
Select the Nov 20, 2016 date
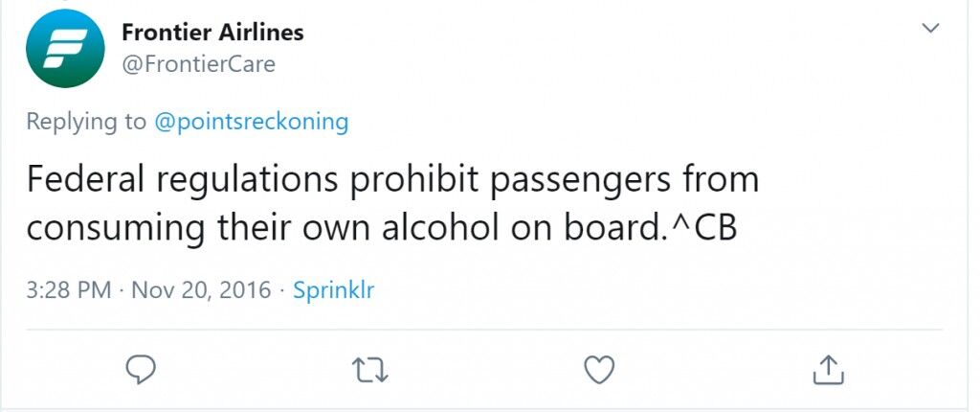[x=199, y=290]
